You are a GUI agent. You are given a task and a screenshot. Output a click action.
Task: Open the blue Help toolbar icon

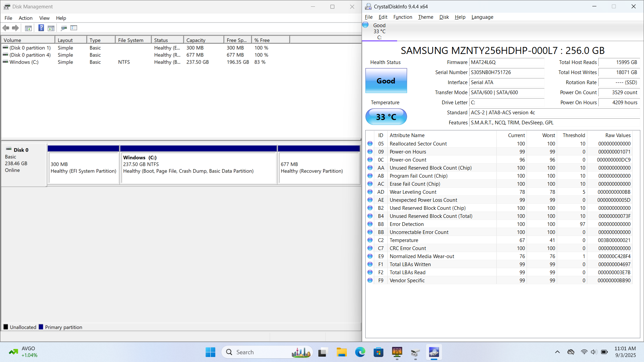click(41, 28)
